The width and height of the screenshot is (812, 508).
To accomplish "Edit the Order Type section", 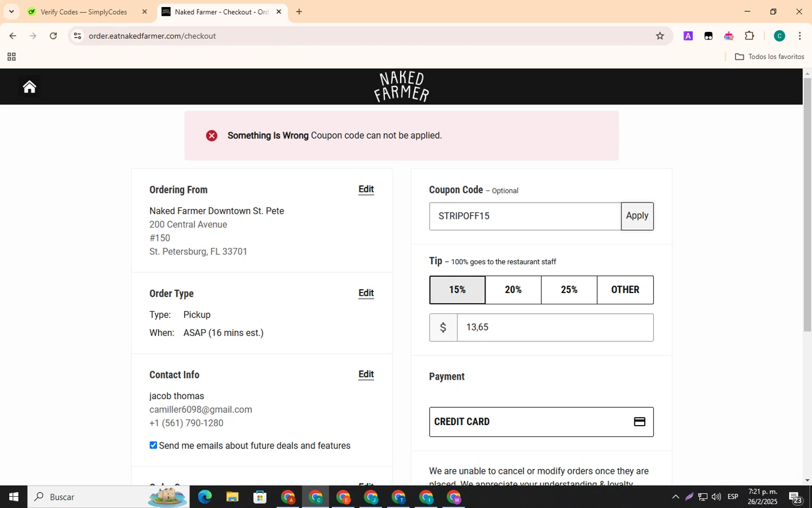I will pyautogui.click(x=366, y=294).
